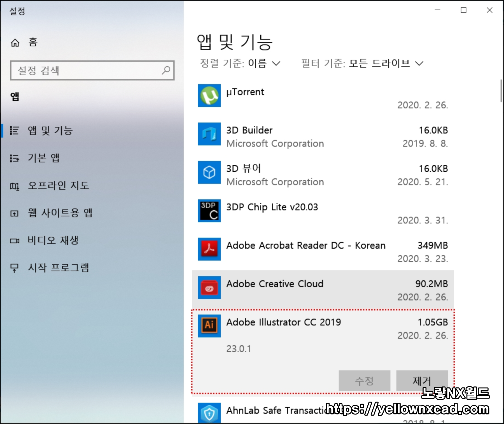Maximize the 설정 window
The width and height of the screenshot is (504, 424).
(464, 10)
